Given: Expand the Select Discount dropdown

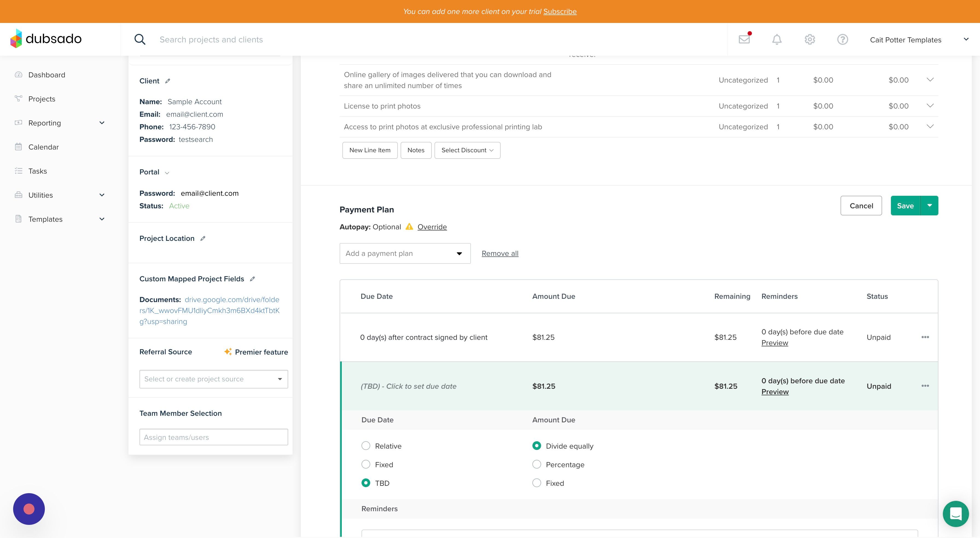Looking at the screenshot, I should tap(467, 150).
